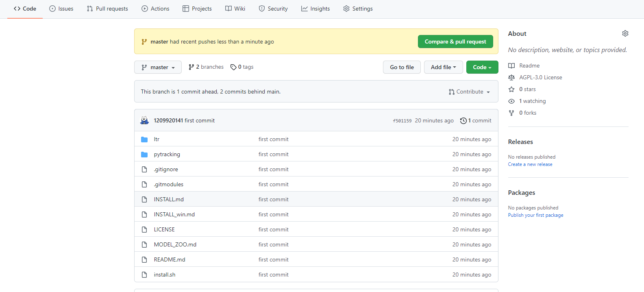Click the .gitignore file icon
Screen dimensions: 644x292
point(144,169)
